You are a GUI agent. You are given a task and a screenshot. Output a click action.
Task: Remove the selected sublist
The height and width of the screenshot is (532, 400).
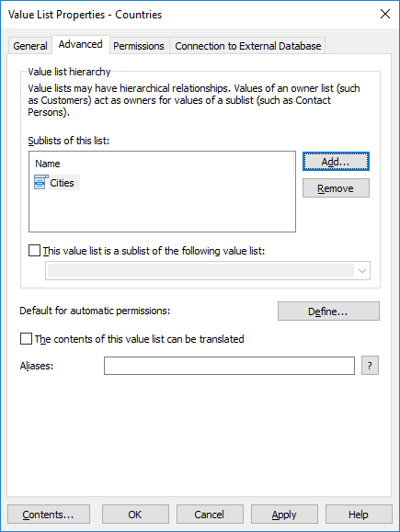coord(336,188)
